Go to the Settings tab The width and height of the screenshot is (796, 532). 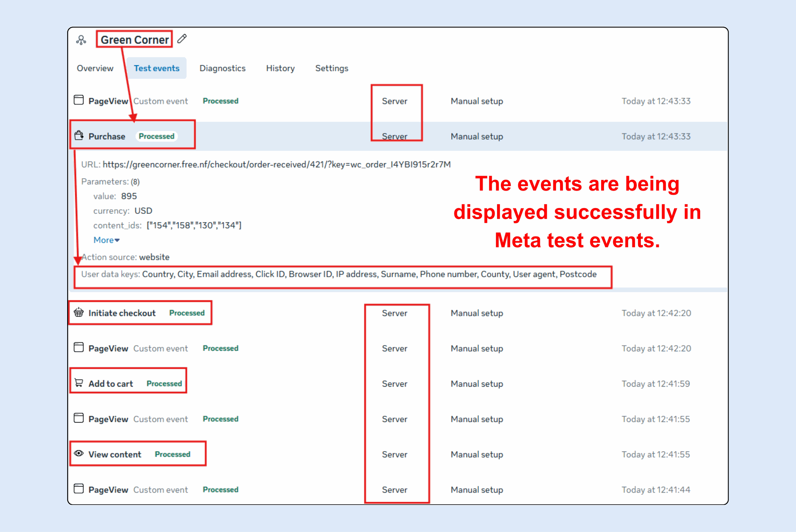click(332, 68)
